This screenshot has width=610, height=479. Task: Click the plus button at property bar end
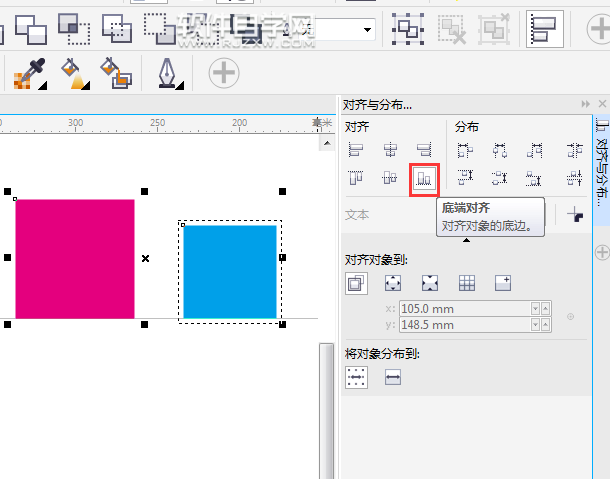(599, 30)
